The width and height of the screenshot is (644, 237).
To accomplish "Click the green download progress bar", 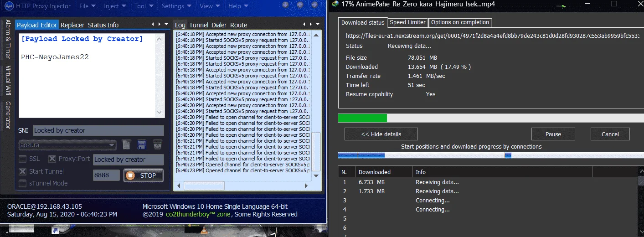I will [362, 118].
